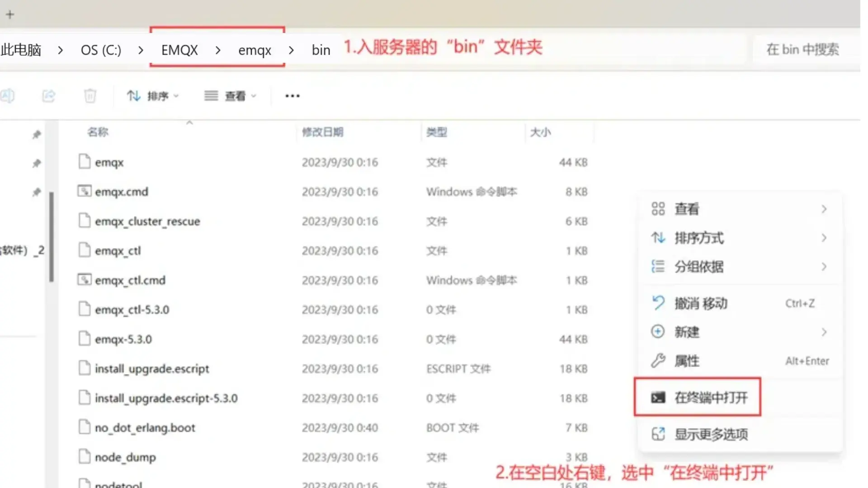868x488 pixels.
Task: Click the 在 bin 中搜索 search box
Action: pyautogui.click(x=802, y=49)
